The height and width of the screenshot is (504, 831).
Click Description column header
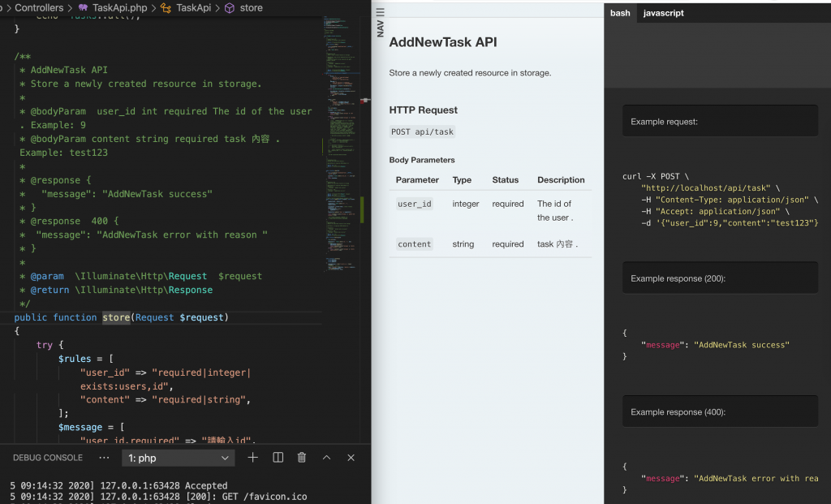[561, 179]
